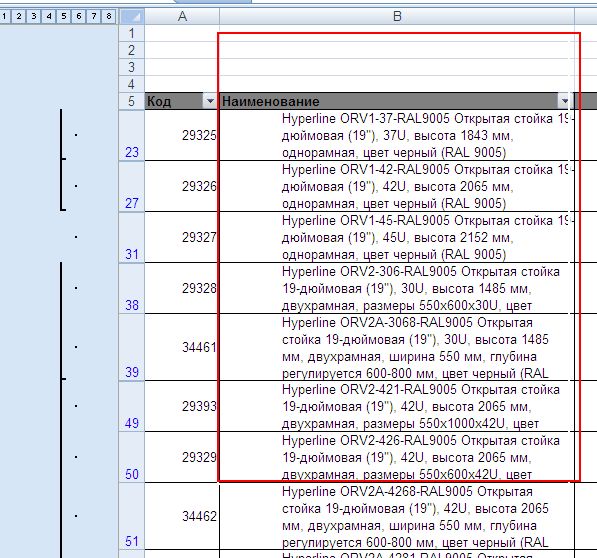Show outline level 4 grouping

(49, 16)
